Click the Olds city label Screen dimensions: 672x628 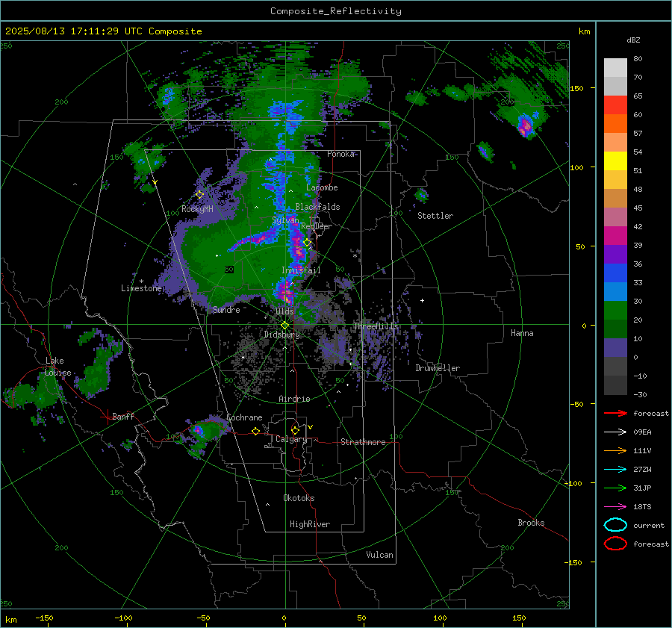click(284, 311)
